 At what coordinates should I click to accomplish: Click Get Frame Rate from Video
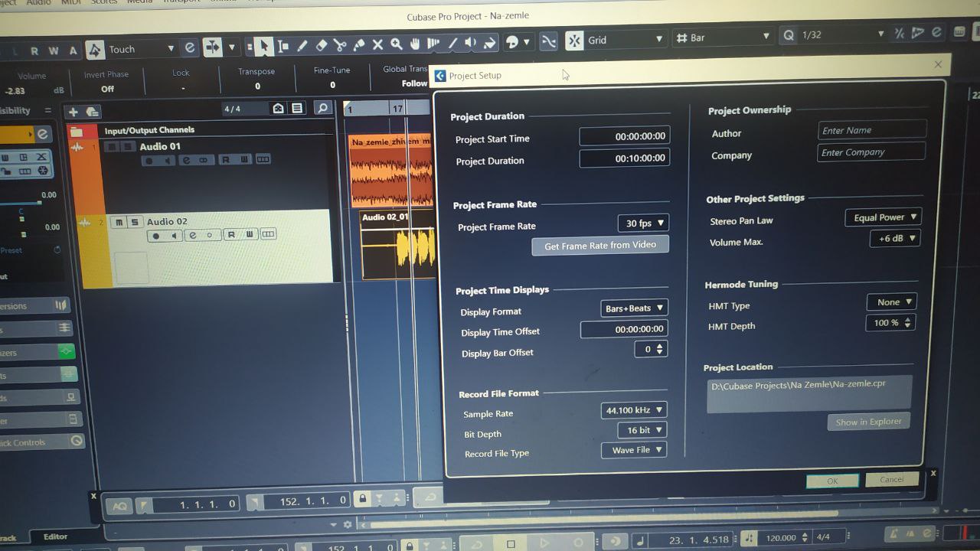click(x=600, y=246)
